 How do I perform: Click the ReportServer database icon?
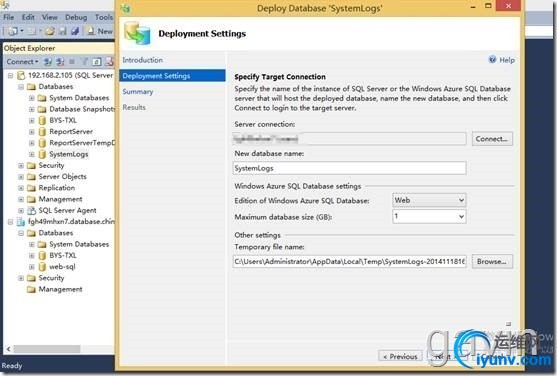(x=42, y=132)
